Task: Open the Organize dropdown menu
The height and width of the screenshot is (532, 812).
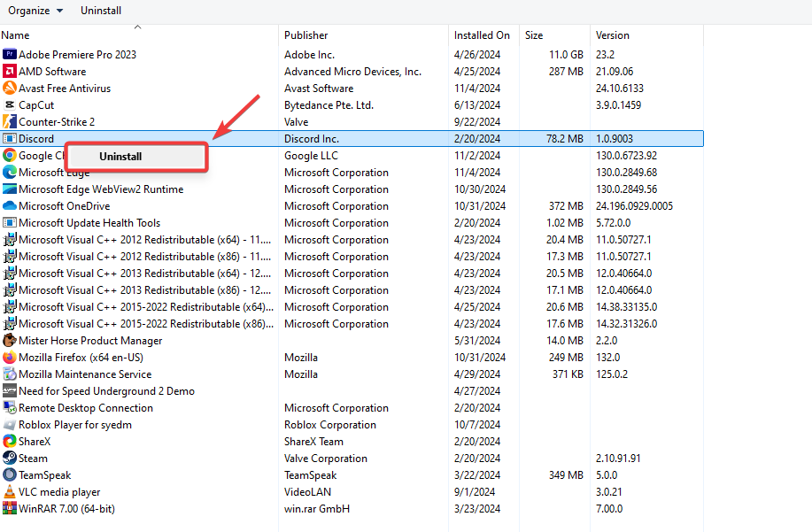Action: [x=35, y=11]
